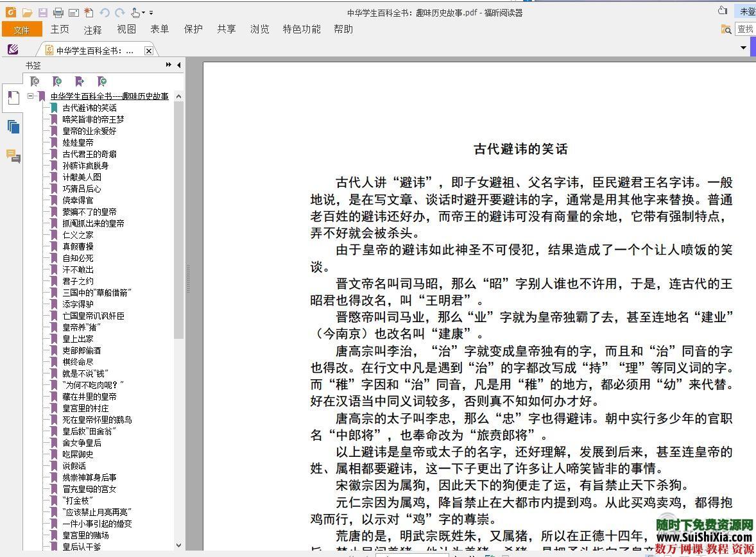Email the document with the envelope icon
Viewport: 756px width, 557px height.
(x=73, y=12)
